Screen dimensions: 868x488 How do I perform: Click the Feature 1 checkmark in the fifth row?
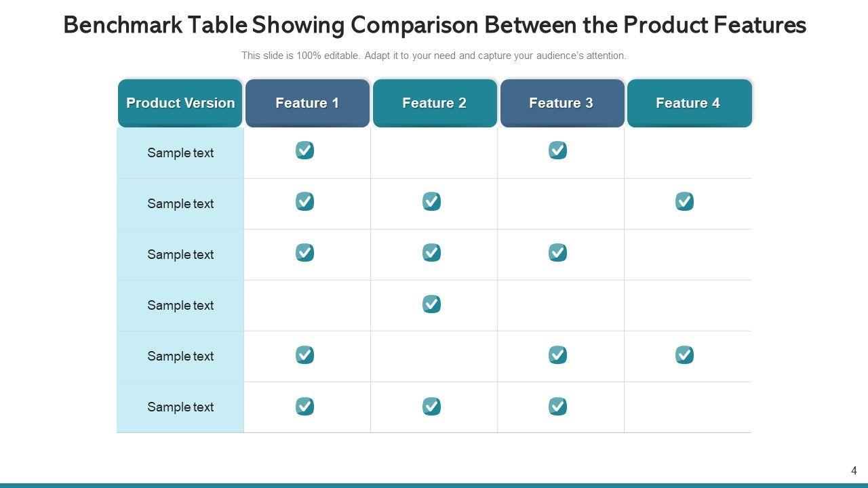pos(304,355)
